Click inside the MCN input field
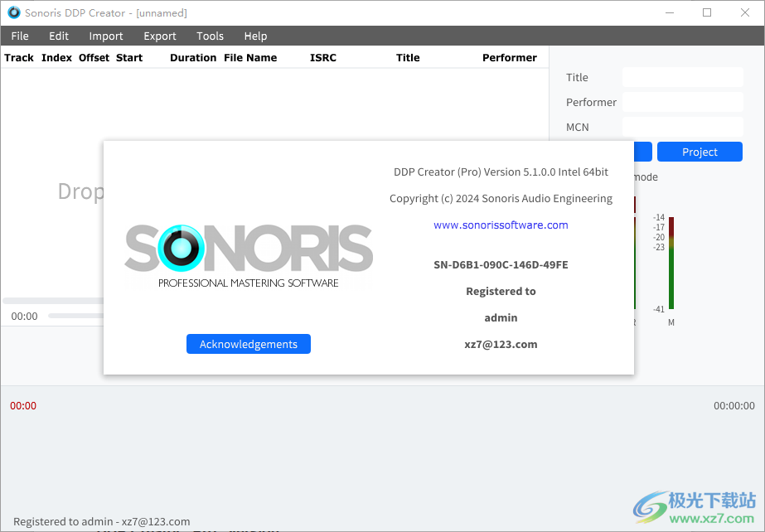This screenshot has width=765, height=532. (x=682, y=127)
